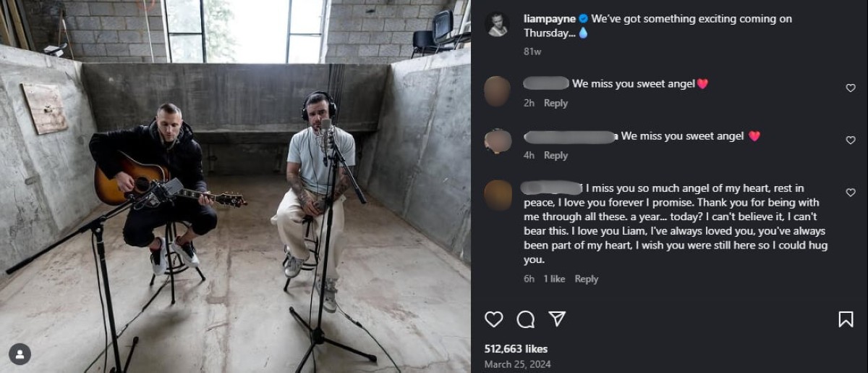The height and width of the screenshot is (373, 868).
Task: Open the 512,663 likes list
Action: click(x=516, y=348)
